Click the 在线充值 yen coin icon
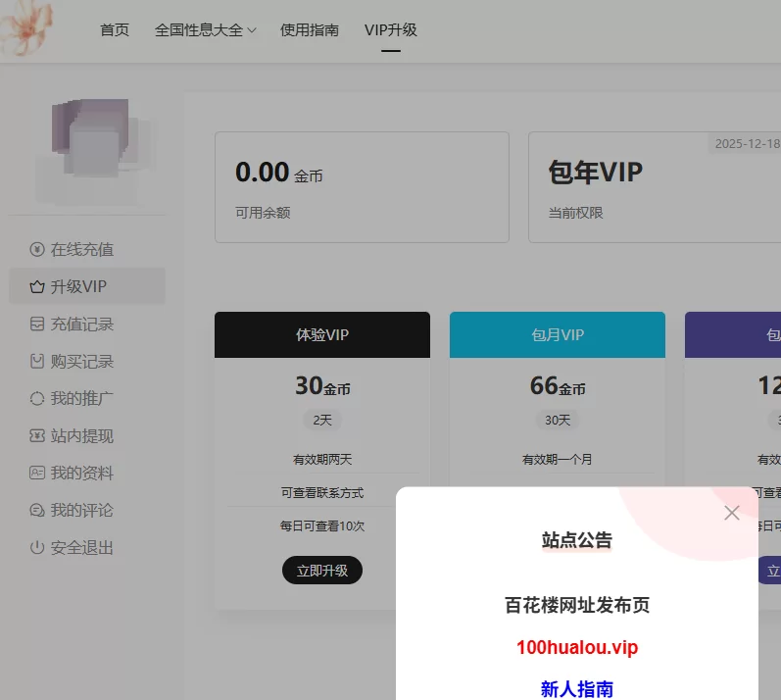781x700 pixels. pos(37,249)
